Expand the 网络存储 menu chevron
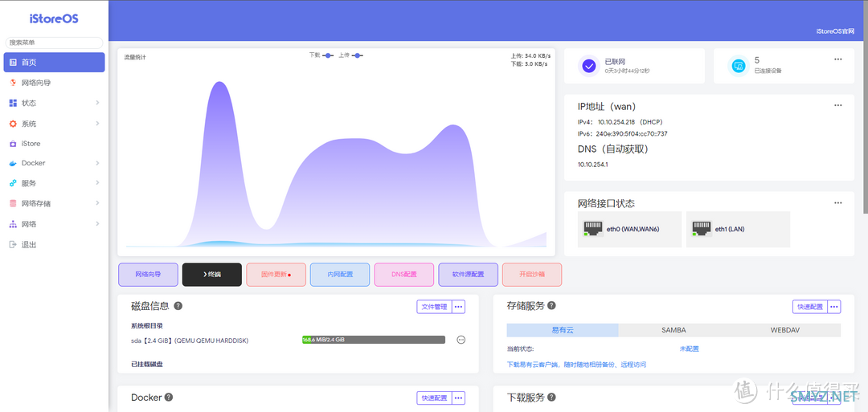This screenshot has width=868, height=412. (x=97, y=203)
